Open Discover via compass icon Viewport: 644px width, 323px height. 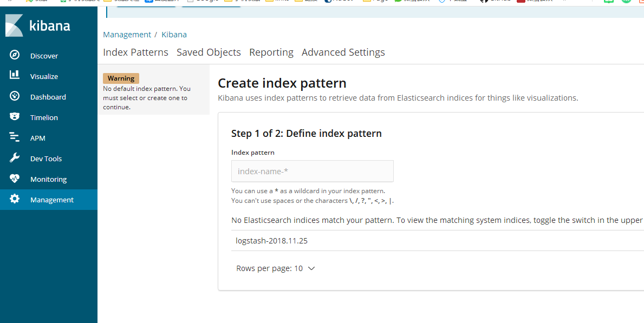(x=15, y=55)
